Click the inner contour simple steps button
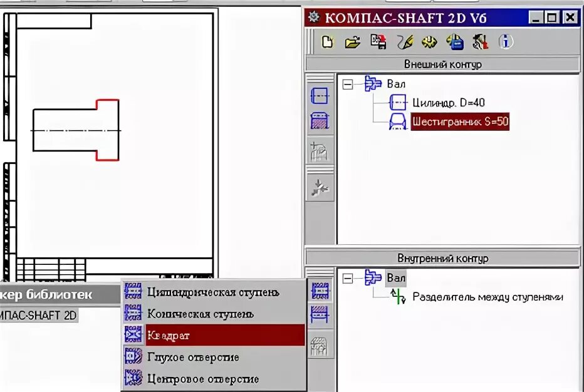The width and height of the screenshot is (584, 392). [x=320, y=291]
